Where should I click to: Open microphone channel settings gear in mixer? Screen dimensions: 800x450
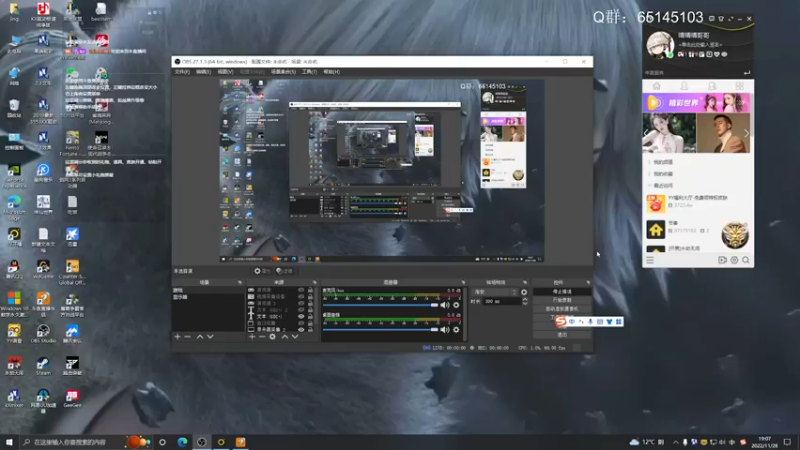pos(456,305)
